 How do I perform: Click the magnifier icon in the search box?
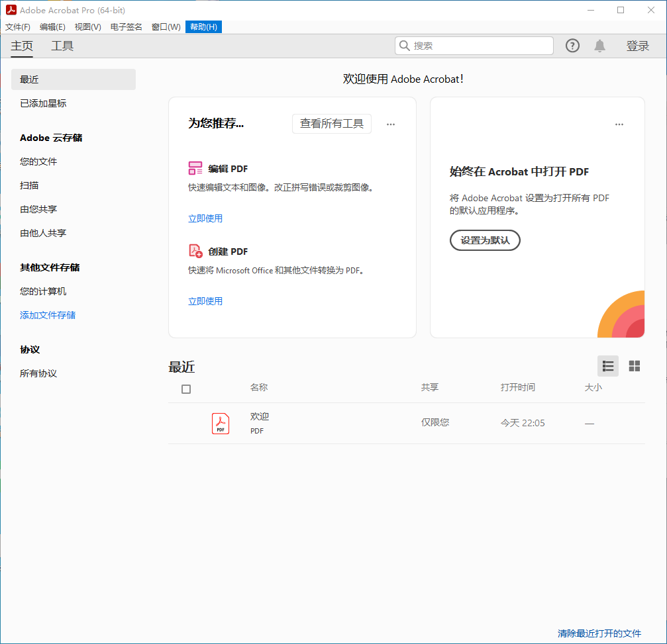point(404,46)
